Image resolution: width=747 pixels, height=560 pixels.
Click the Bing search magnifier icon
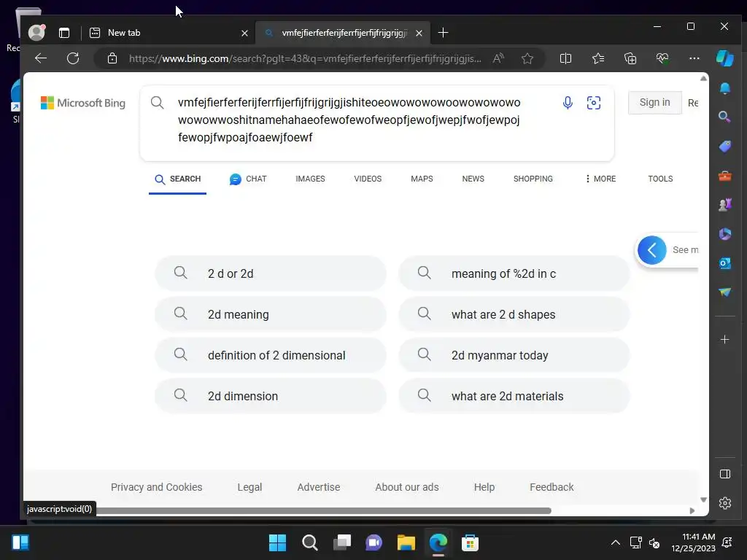click(x=158, y=103)
